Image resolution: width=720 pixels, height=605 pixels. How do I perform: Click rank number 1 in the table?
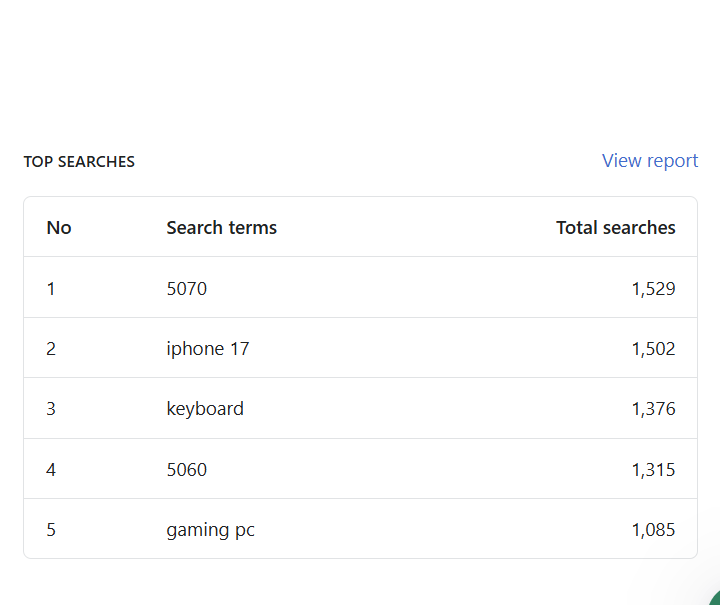pos(51,289)
